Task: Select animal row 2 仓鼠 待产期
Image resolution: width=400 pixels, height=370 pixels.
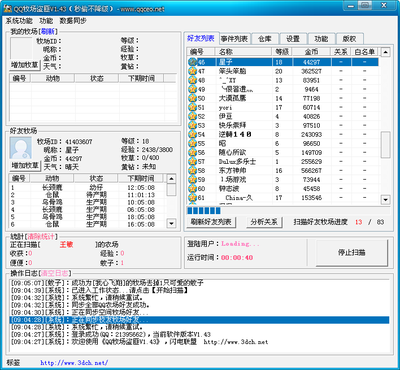Action: coord(88,195)
